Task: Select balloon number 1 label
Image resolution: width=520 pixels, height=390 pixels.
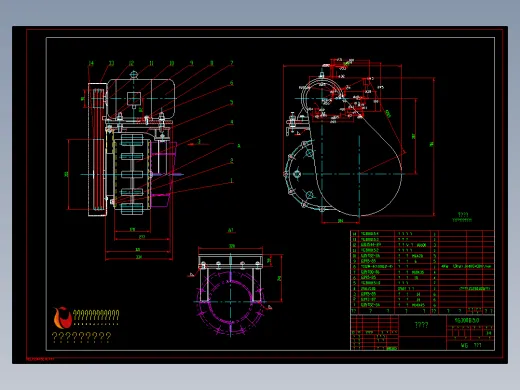Action: (232, 181)
